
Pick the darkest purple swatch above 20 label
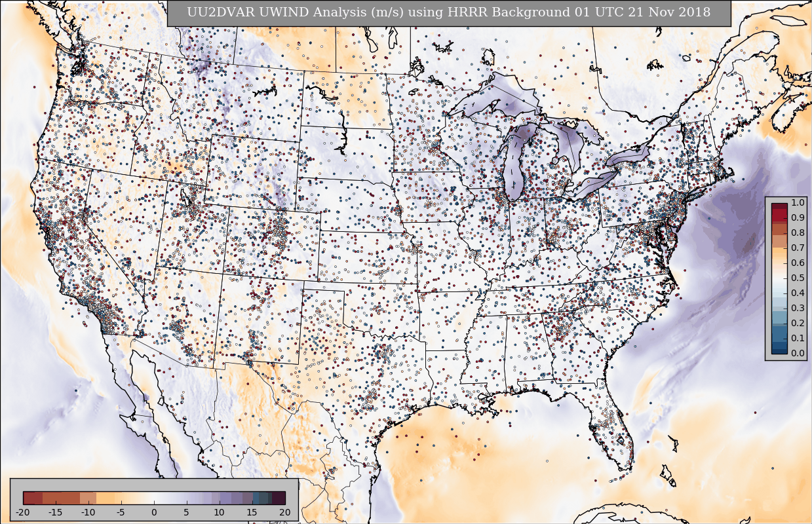pos(280,497)
